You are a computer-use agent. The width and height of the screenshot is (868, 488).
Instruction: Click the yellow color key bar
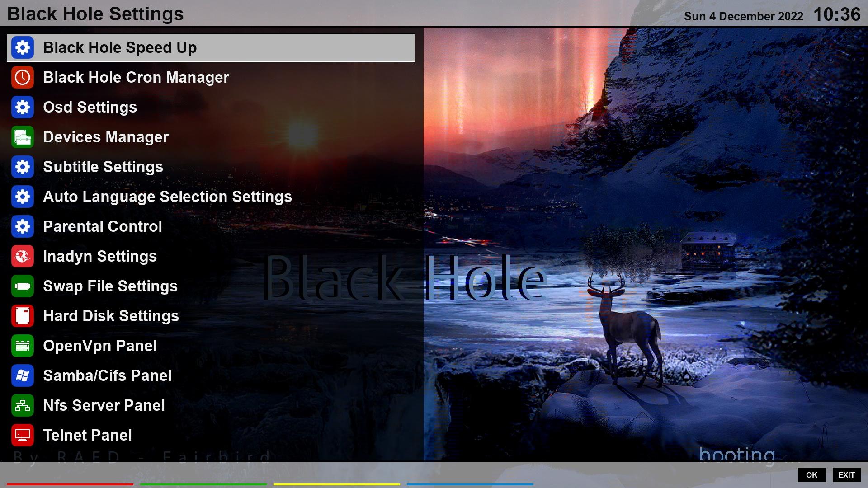pos(337,484)
